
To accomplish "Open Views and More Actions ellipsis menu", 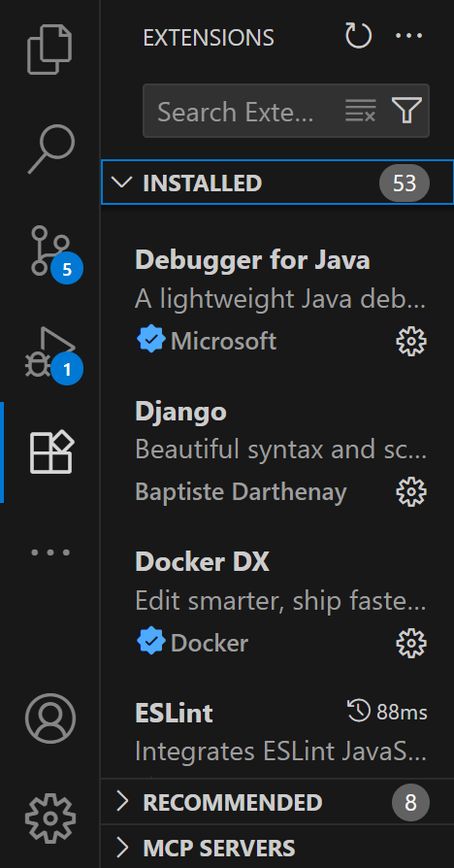I will pos(409,37).
